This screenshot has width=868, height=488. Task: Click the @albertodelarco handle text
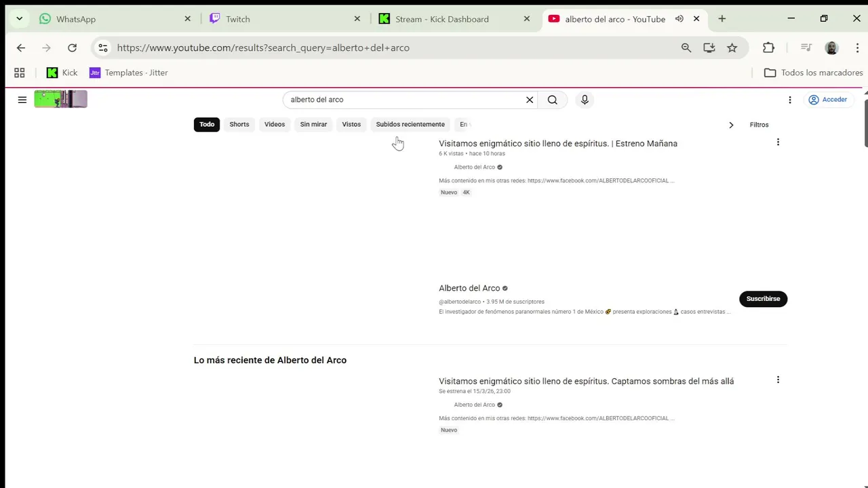(x=460, y=302)
